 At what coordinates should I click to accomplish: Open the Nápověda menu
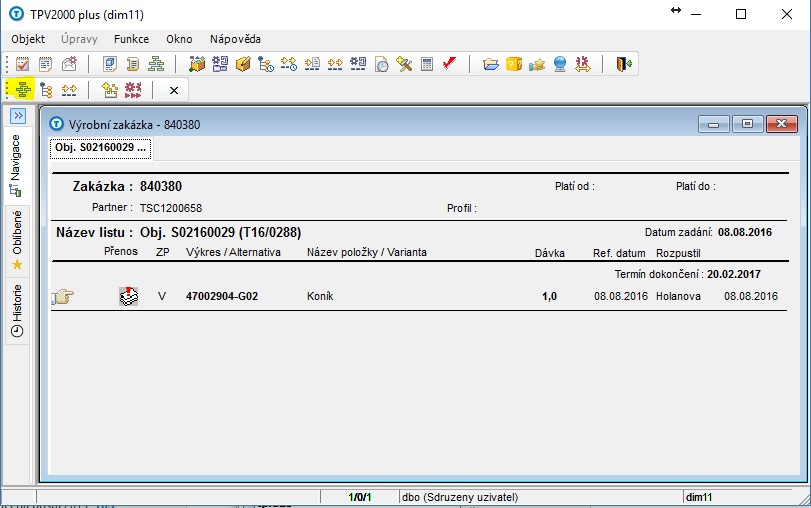click(235, 39)
